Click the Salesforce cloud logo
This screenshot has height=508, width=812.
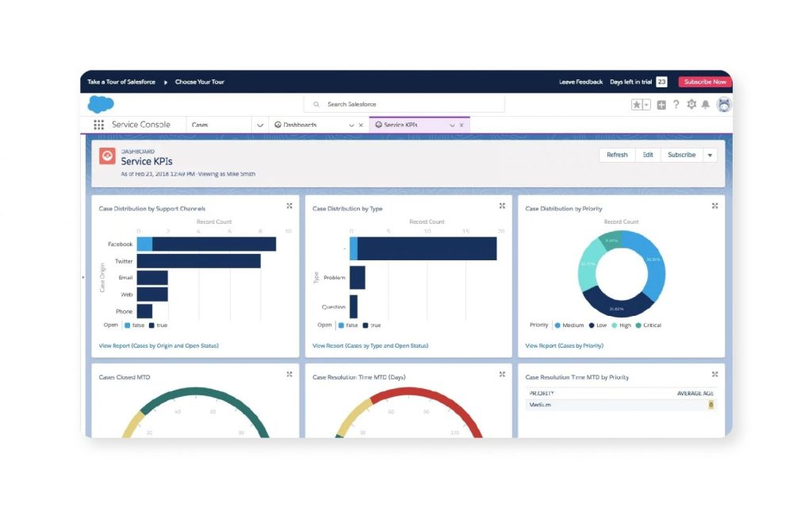[x=101, y=104]
